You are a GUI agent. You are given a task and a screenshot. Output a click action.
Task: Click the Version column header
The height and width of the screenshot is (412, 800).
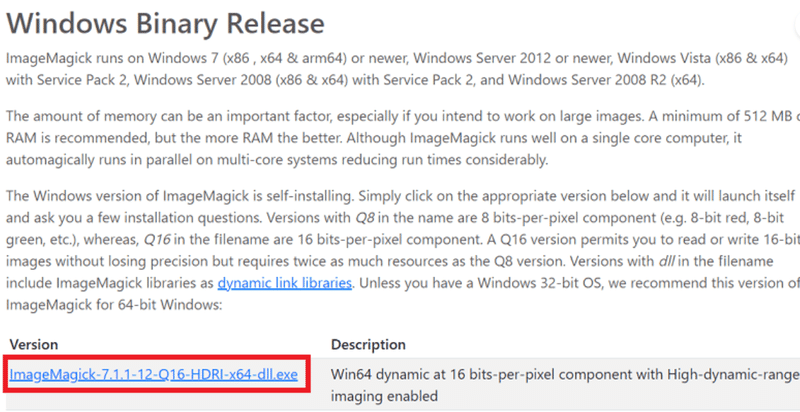point(34,344)
